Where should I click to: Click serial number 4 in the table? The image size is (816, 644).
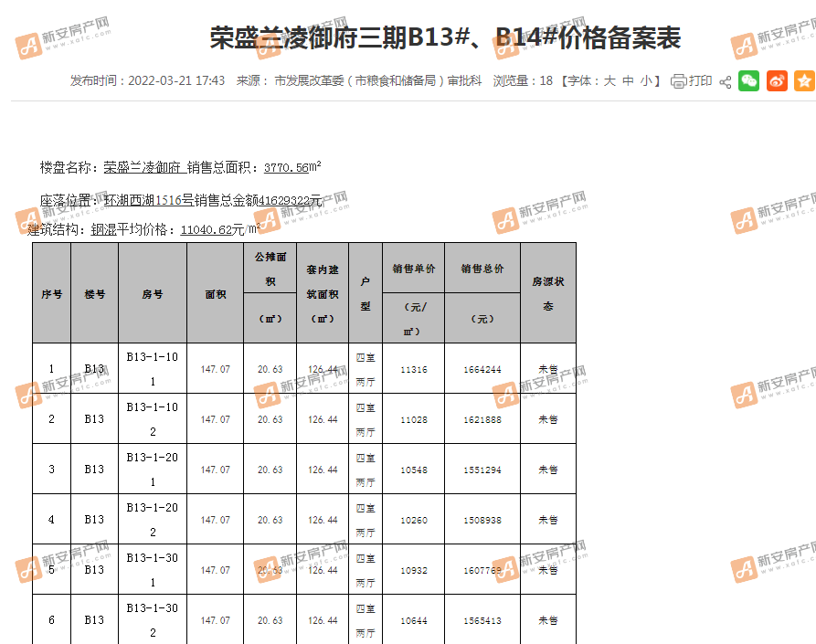coord(51,520)
